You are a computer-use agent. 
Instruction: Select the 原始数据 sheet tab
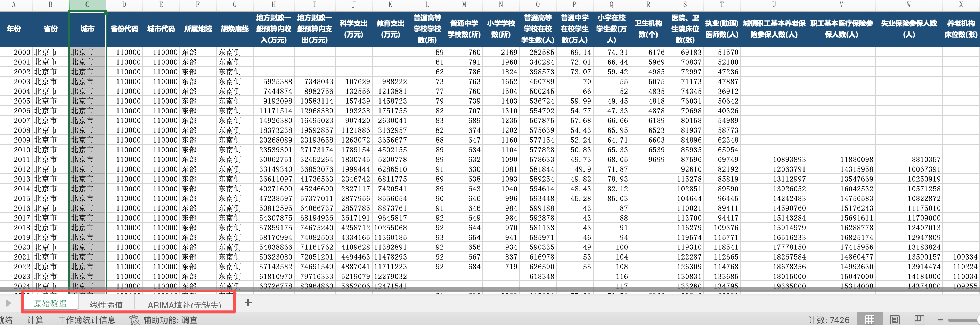[50, 303]
